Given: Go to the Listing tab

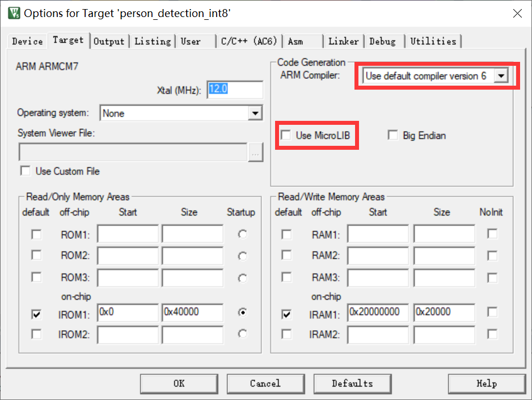Looking at the screenshot, I should pyautogui.click(x=153, y=41).
